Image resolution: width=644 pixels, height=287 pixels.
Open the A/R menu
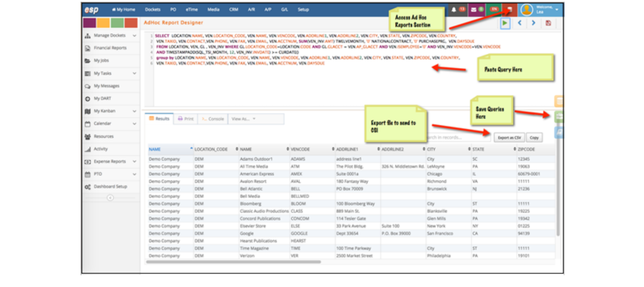(x=252, y=9)
